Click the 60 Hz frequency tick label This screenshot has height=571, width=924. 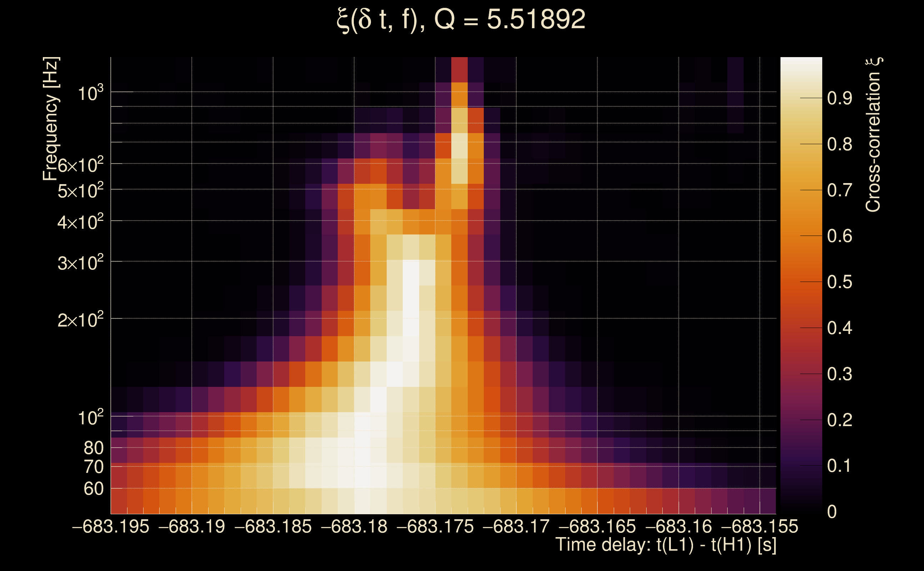pos(93,489)
